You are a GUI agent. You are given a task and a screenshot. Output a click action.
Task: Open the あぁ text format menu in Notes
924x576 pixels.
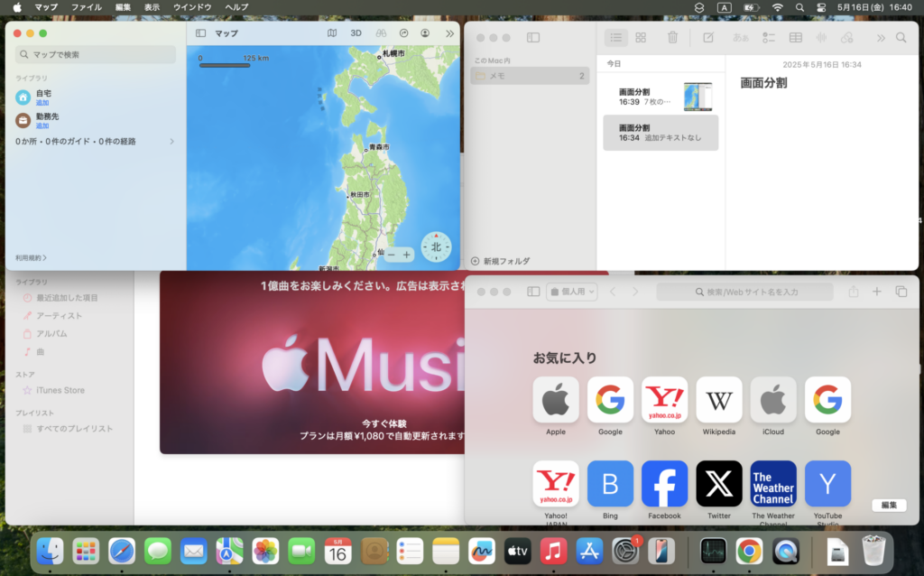741,38
